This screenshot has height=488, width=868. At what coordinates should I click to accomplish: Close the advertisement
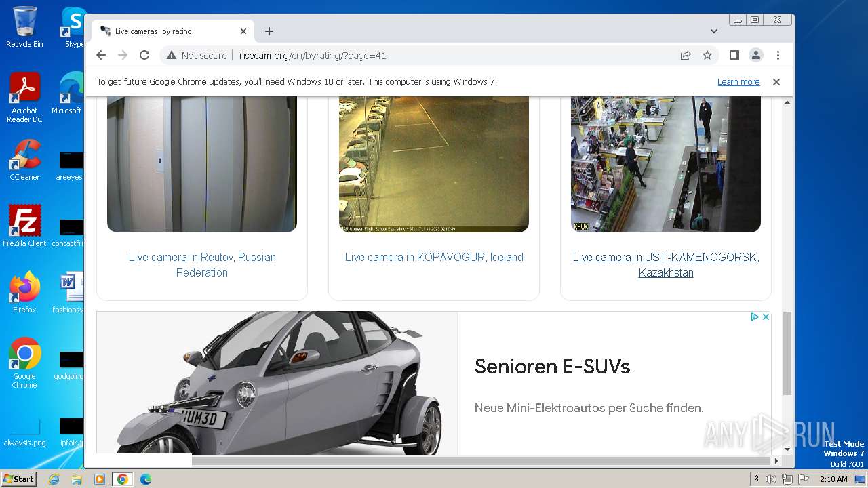(x=766, y=317)
